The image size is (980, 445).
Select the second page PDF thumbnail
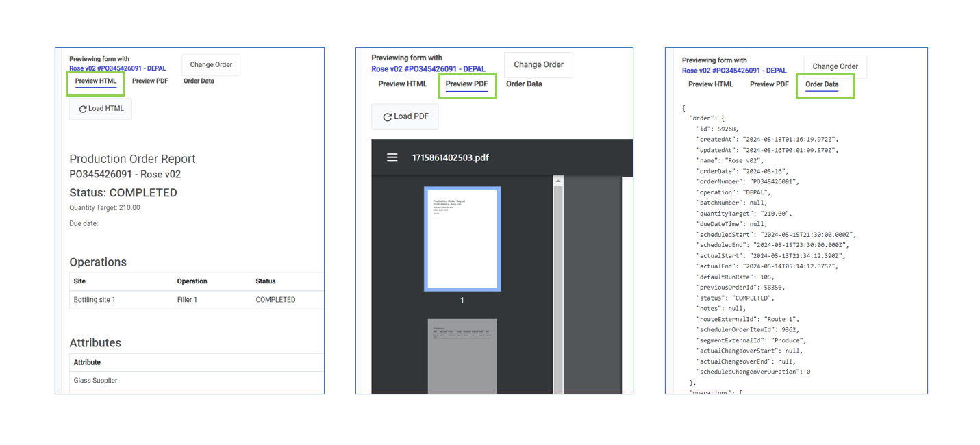(x=462, y=355)
